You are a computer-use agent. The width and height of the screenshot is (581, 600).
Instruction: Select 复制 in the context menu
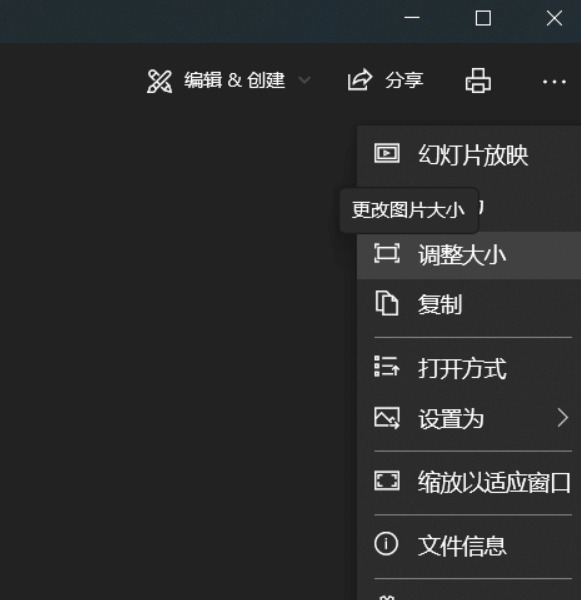point(469,305)
